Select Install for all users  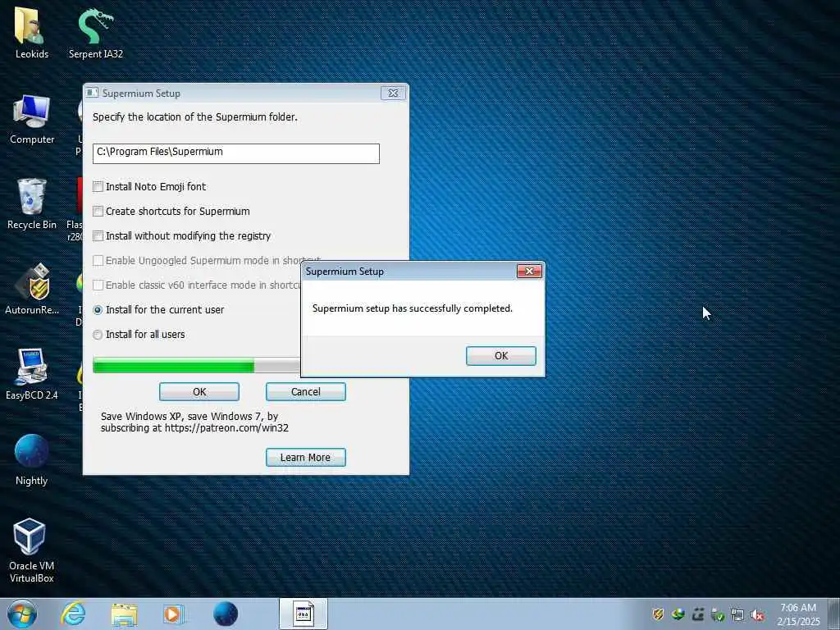click(98, 335)
